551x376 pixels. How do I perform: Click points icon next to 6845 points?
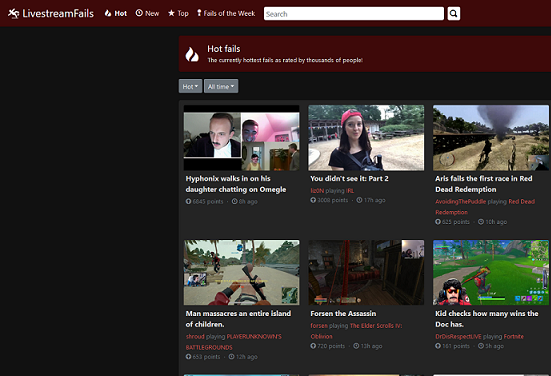[188, 201]
